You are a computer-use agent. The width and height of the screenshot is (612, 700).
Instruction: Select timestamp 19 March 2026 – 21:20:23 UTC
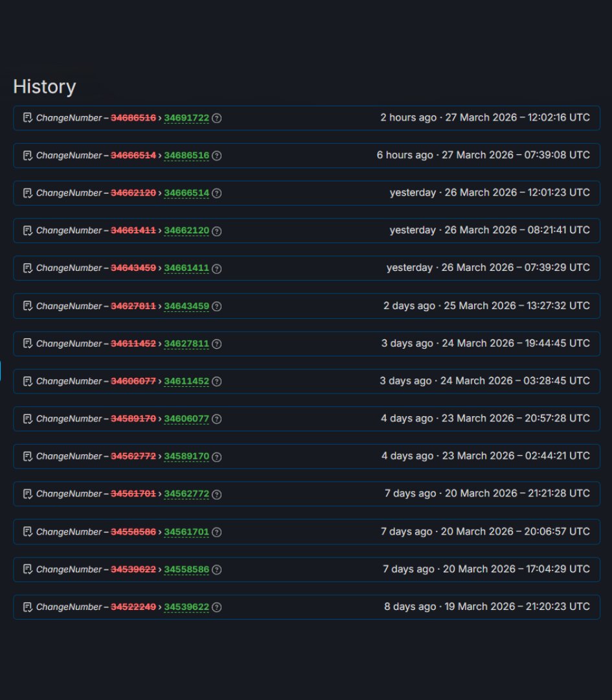pos(517,606)
